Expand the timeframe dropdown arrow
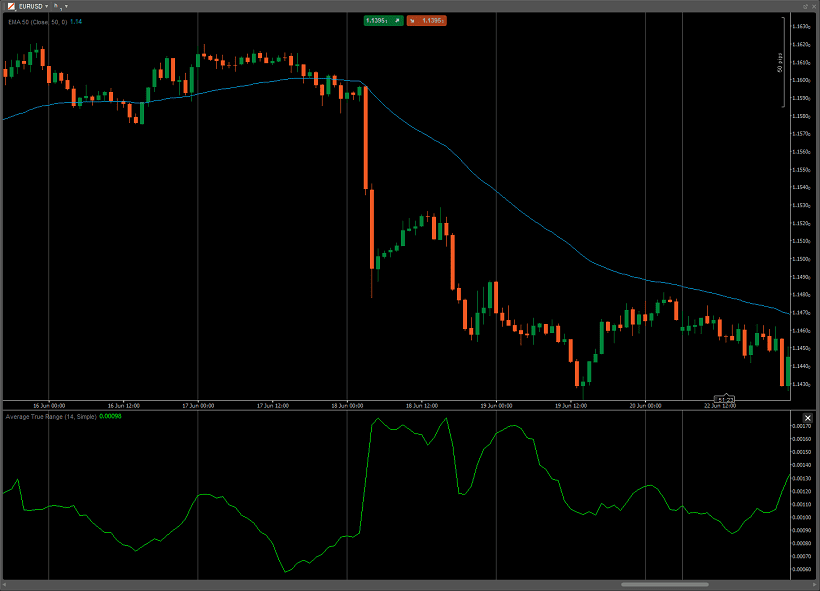820x591 pixels. pyautogui.click(x=66, y=7)
